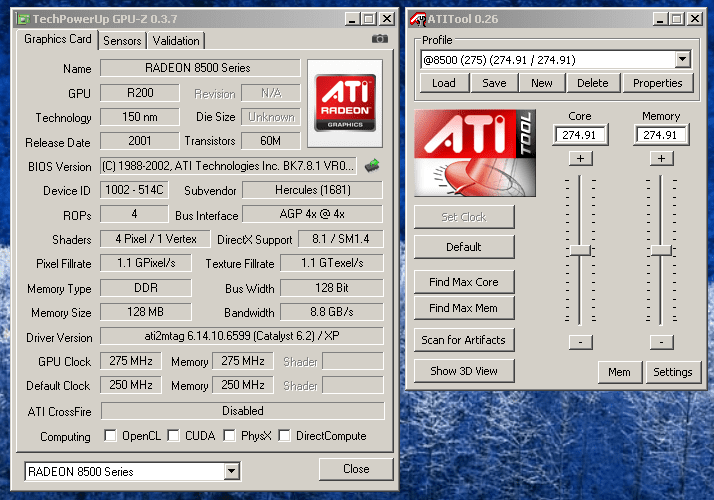Click the ATI CrossFire Disabled field
This screenshot has width=714, height=500.
pyautogui.click(x=243, y=411)
